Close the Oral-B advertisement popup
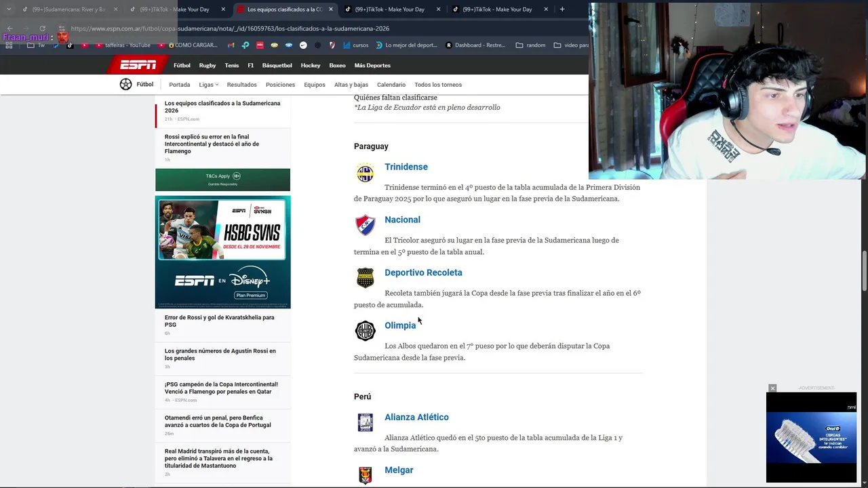The image size is (868, 488). (x=772, y=388)
